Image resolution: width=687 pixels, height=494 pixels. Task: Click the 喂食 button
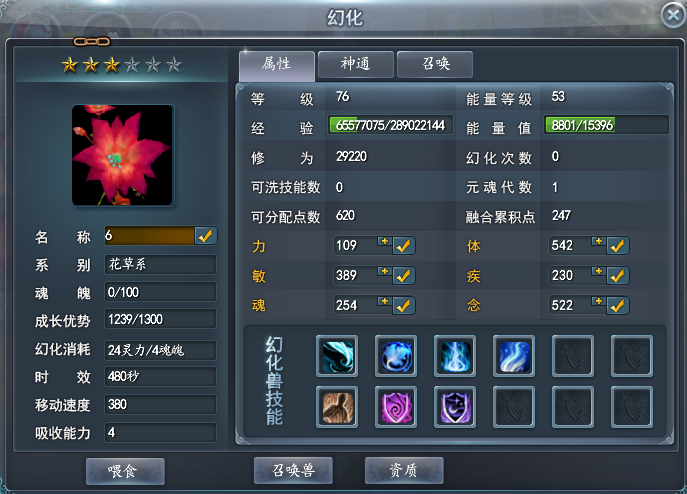pos(125,471)
